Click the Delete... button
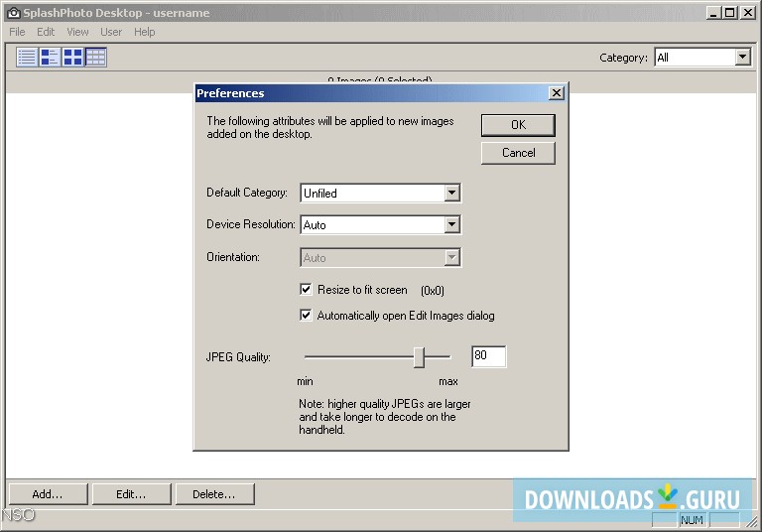The image size is (762, 532). click(214, 494)
